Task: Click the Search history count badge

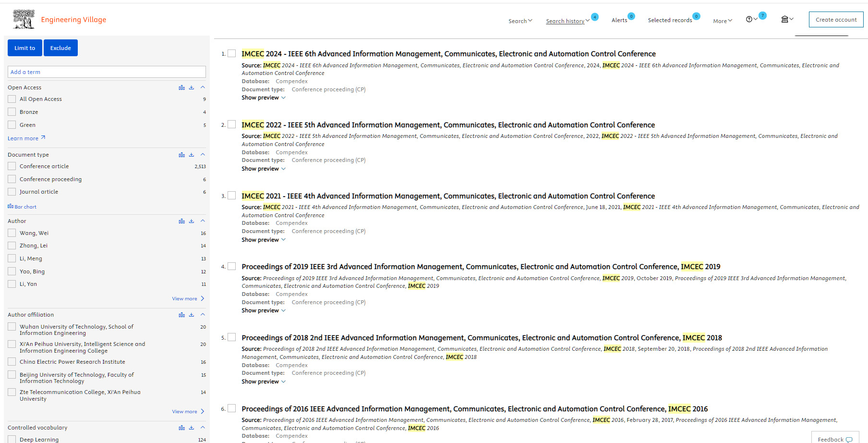Action: click(x=595, y=17)
